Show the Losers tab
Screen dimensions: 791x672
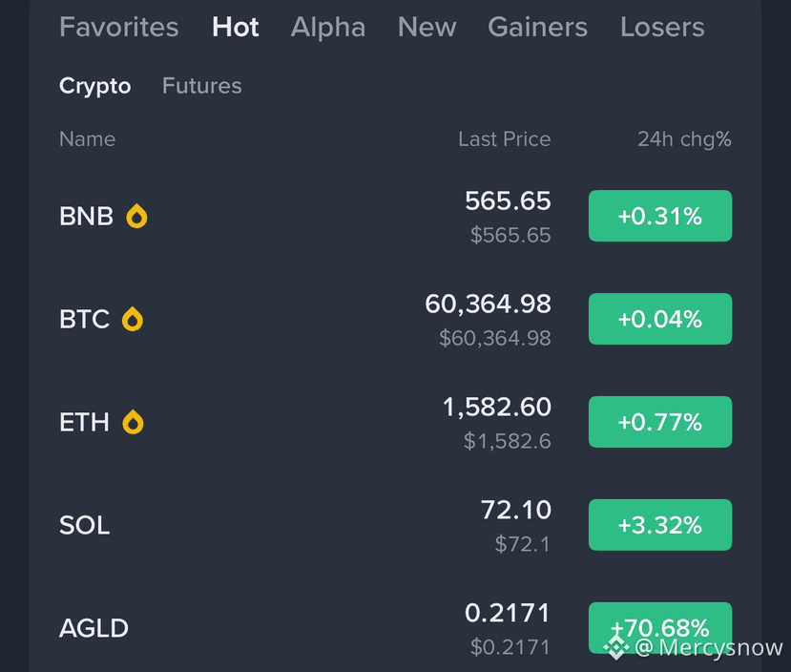coord(662,27)
